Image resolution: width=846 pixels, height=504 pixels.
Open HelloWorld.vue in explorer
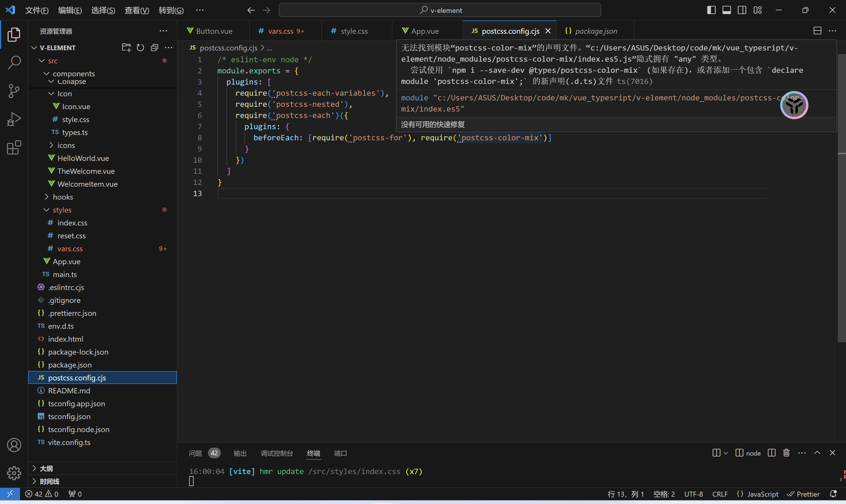point(102,158)
